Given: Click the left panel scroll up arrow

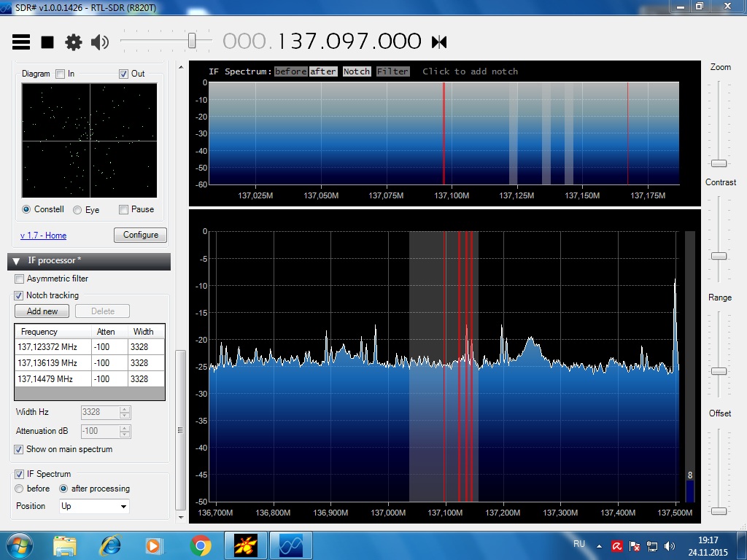Looking at the screenshot, I should point(181,67).
